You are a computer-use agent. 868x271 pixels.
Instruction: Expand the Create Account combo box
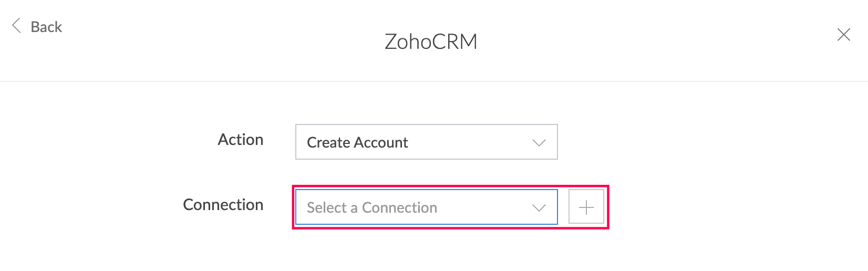click(427, 142)
